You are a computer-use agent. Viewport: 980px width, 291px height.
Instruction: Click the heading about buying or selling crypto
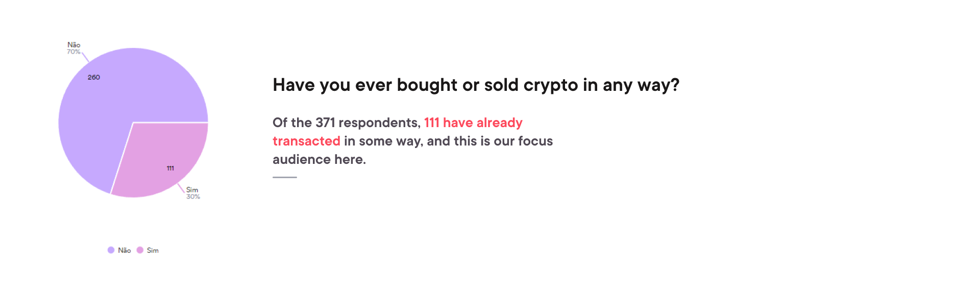point(476,85)
